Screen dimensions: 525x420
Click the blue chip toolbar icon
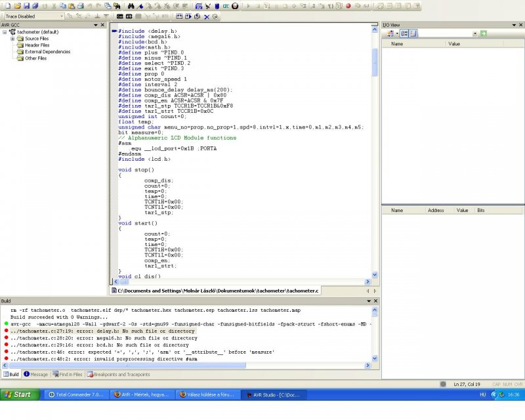pyautogui.click(x=217, y=6)
